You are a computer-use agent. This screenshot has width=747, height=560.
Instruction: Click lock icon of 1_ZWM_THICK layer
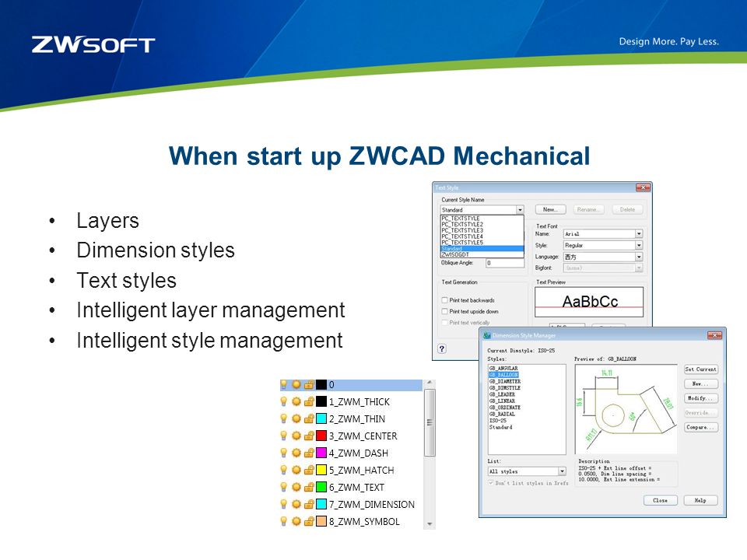tap(309, 401)
